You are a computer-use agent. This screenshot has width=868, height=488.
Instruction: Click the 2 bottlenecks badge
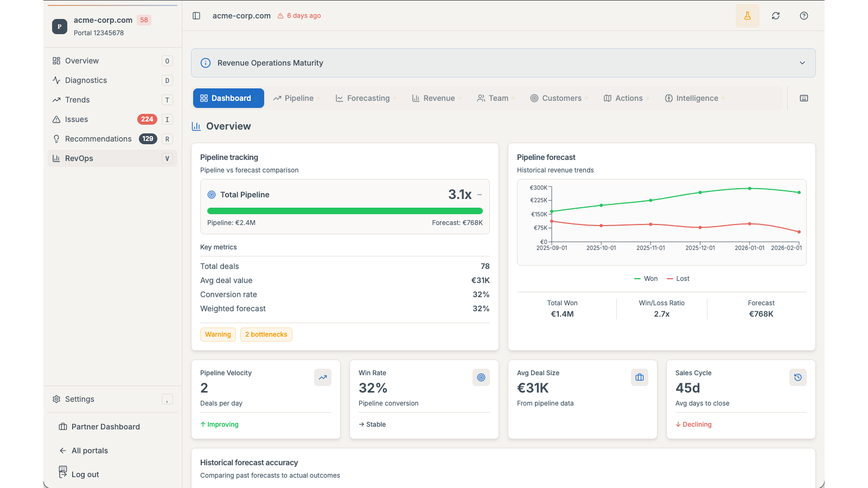266,335
